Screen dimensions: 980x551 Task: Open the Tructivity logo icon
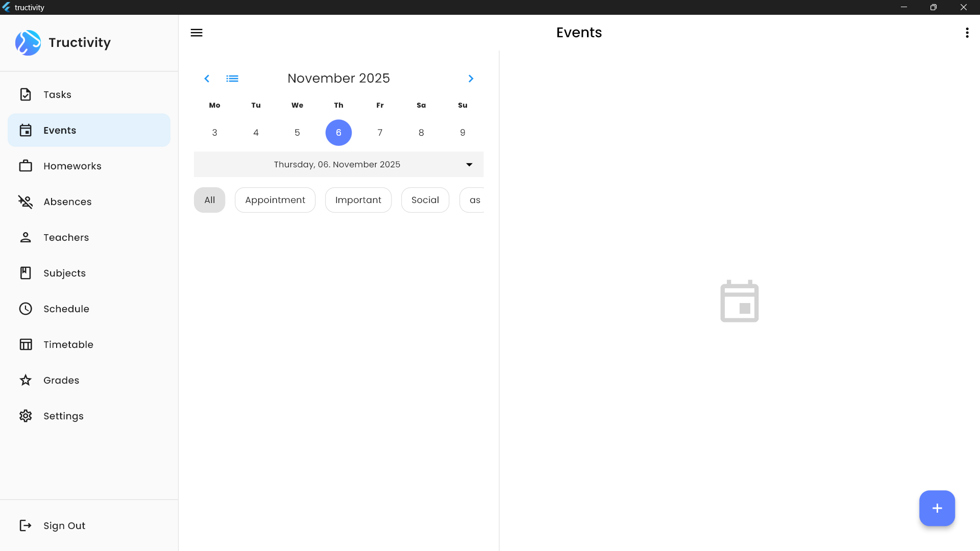28,43
